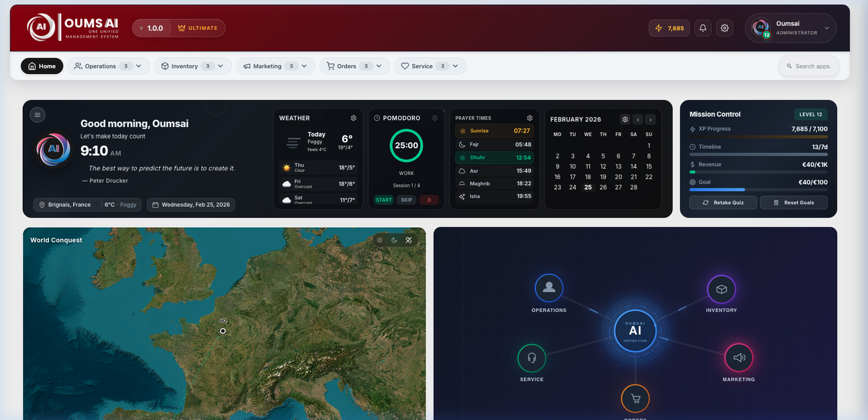
Task: Click the Asr 15:49 row
Action: tap(494, 171)
